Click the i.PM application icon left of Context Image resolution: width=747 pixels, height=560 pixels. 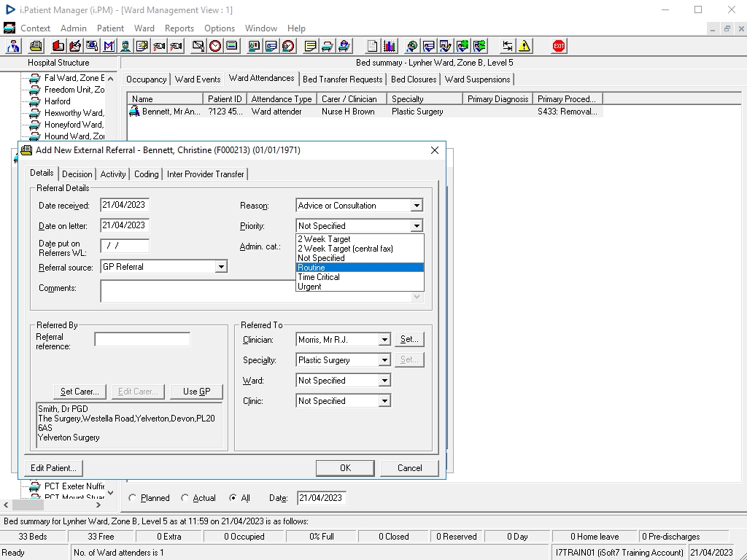(9, 28)
